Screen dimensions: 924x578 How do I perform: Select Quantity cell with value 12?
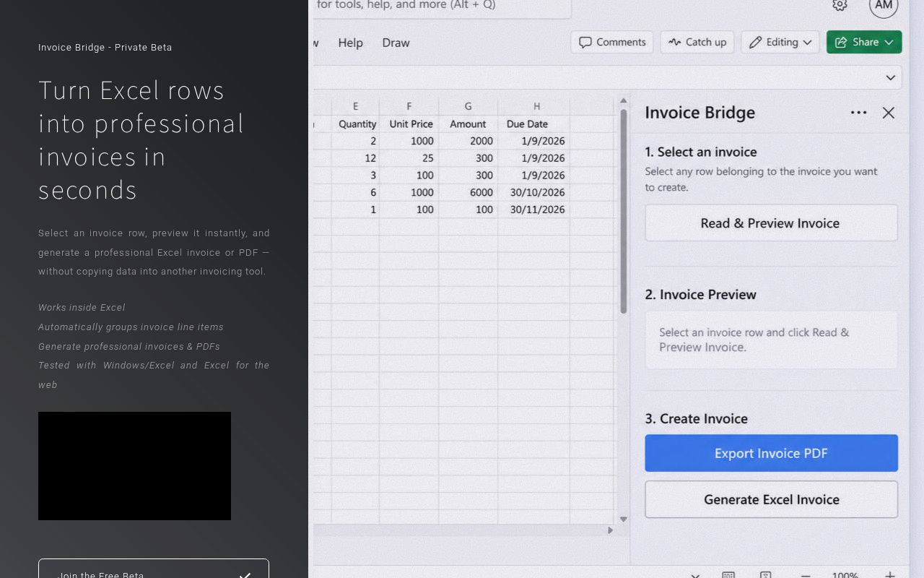point(356,158)
